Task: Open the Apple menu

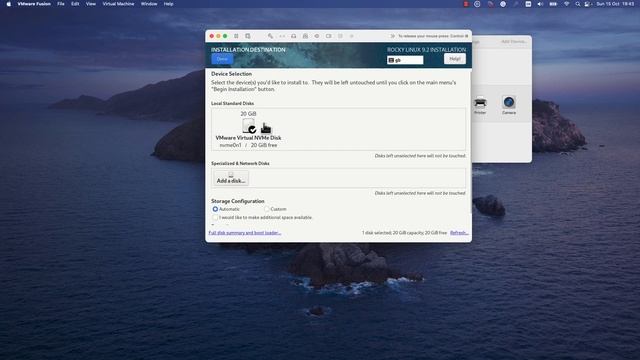Action: tap(9, 4)
